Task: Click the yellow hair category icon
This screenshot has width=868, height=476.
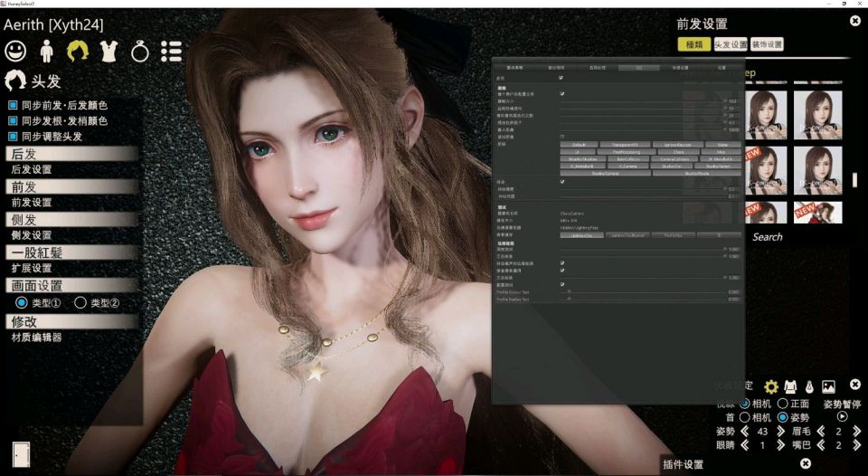Action: coord(78,51)
